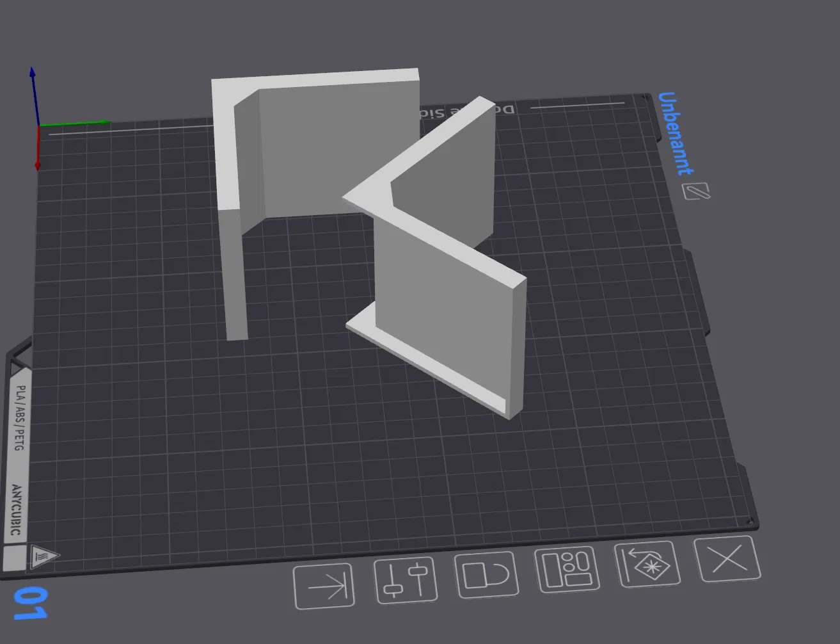The width and height of the screenshot is (840, 644).
Task: Toggle the plate lock icon
Action: (487, 574)
